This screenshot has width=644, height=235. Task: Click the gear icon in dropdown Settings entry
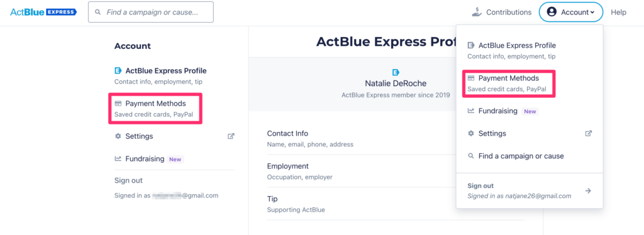coord(471,133)
